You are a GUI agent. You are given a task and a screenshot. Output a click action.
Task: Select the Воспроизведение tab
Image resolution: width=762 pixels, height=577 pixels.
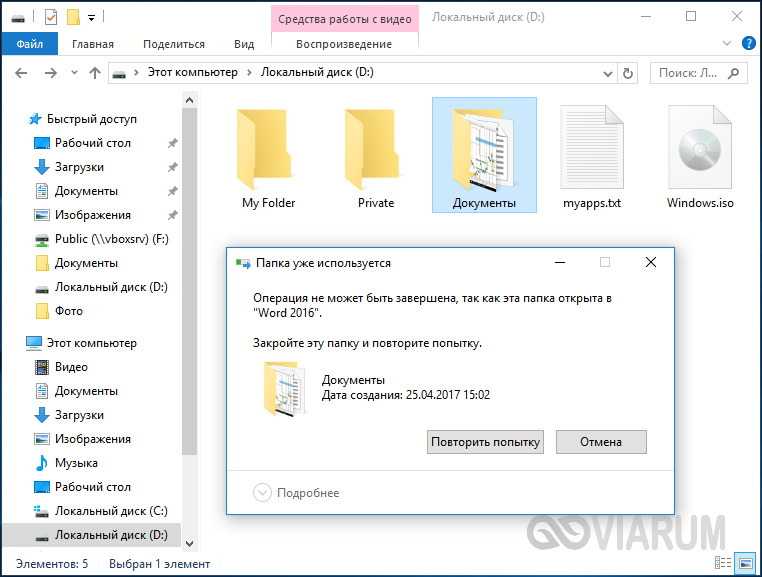(344, 44)
